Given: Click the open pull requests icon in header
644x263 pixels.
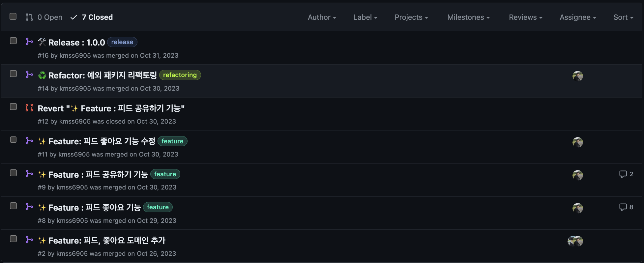Looking at the screenshot, I should point(29,17).
